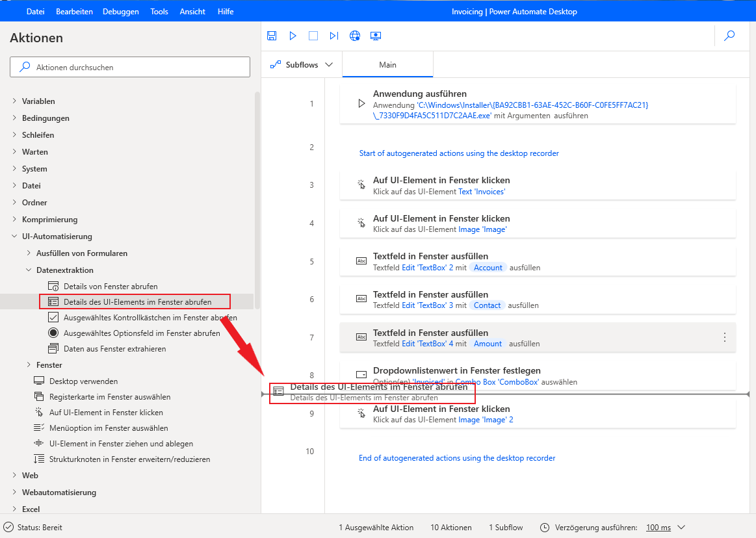This screenshot has width=756, height=538.
Task: Expand the Excel category
Action: pyautogui.click(x=14, y=509)
